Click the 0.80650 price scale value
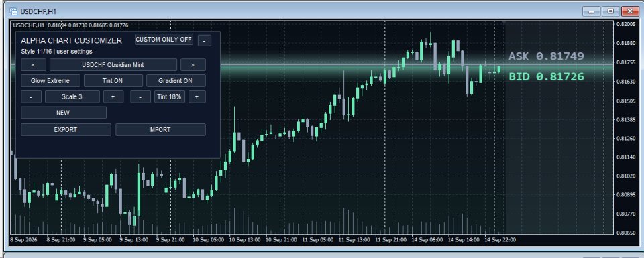The height and width of the screenshot is (258, 644). (627, 233)
